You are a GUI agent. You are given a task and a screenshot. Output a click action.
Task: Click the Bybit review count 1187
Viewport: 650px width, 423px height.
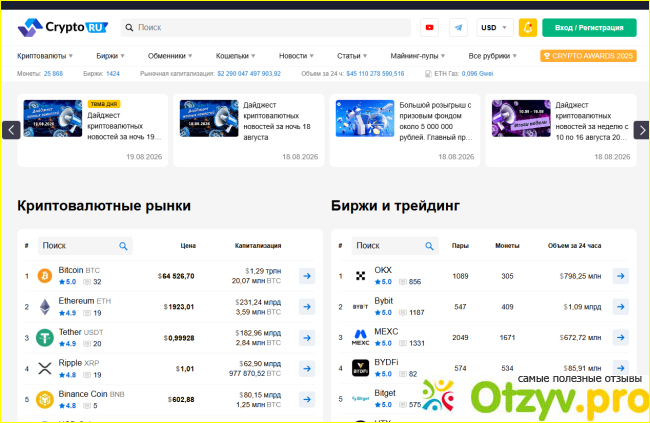tap(417, 313)
